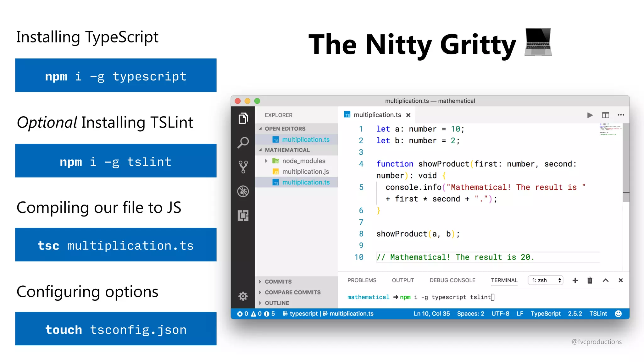644x362 pixels.
Task: Open the Extensions icon
Action: [243, 216]
